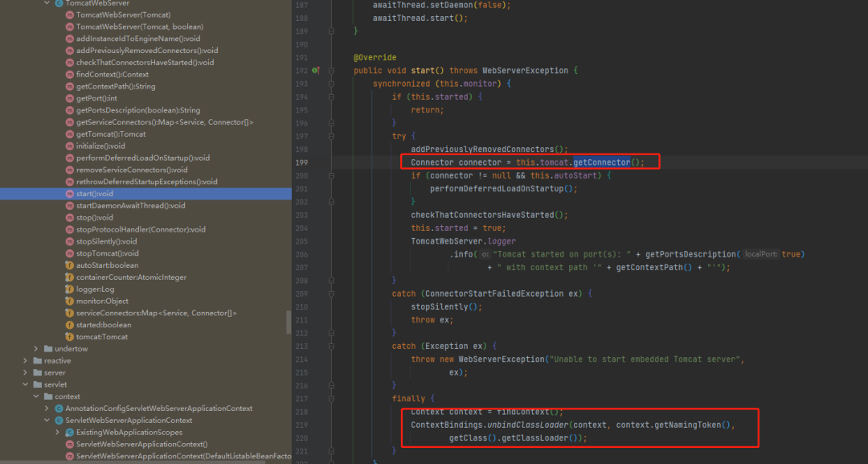Click the field icon beside autoStart:boolean

[68, 265]
